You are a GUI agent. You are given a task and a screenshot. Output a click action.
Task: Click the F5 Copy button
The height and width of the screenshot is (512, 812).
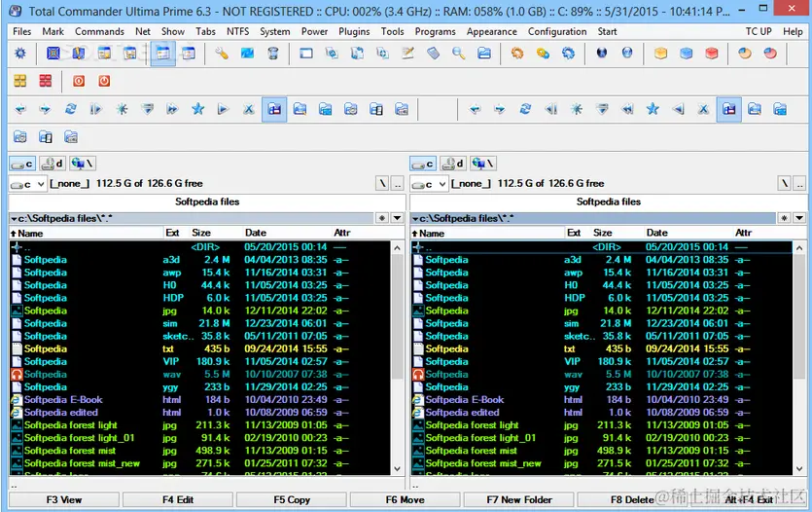(292, 500)
